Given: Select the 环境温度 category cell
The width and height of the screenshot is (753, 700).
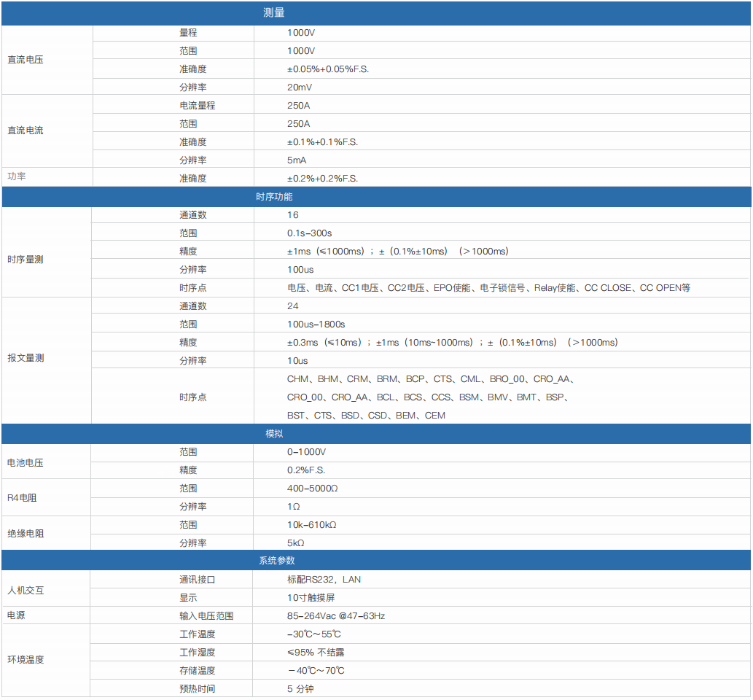Looking at the screenshot, I should 26,660.
